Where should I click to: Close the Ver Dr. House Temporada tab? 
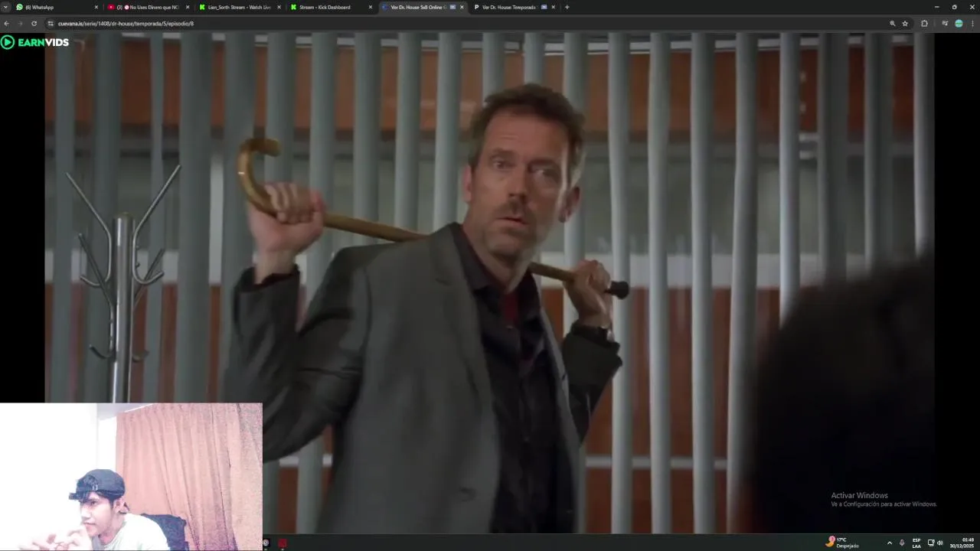pyautogui.click(x=553, y=7)
